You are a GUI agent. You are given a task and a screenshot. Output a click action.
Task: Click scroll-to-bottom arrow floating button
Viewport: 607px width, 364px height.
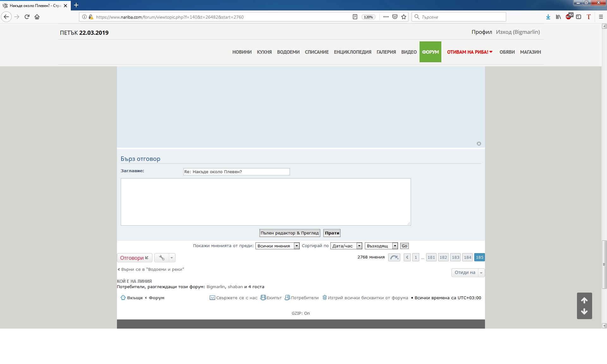pos(584,312)
